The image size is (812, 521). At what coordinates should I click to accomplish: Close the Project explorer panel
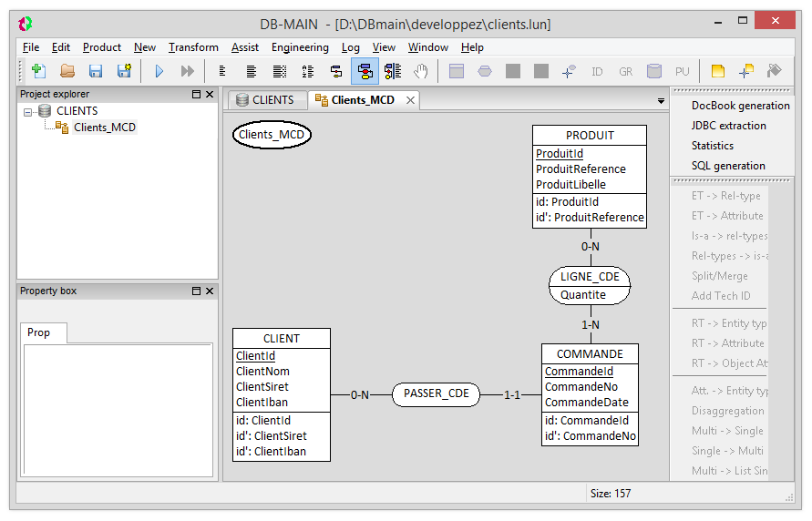pyautogui.click(x=210, y=94)
